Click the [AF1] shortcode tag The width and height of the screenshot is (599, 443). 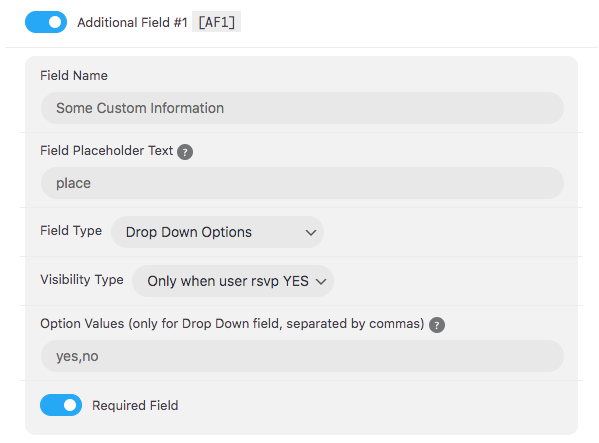(x=216, y=22)
